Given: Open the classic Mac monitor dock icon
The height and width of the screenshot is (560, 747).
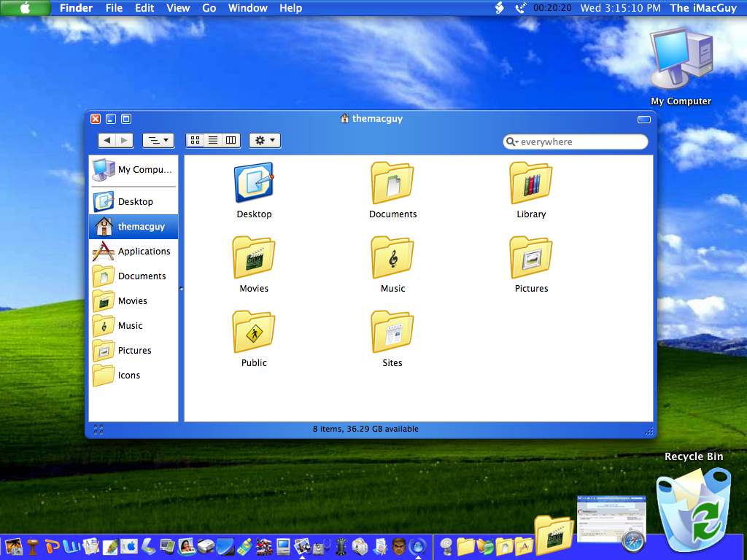Looking at the screenshot, I should (x=283, y=546).
